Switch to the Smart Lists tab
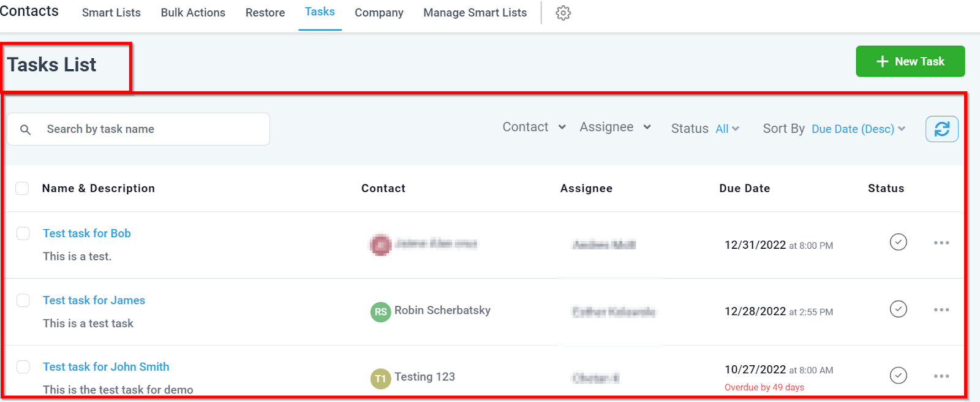Viewport: 980px width, 402px height. [x=111, y=13]
